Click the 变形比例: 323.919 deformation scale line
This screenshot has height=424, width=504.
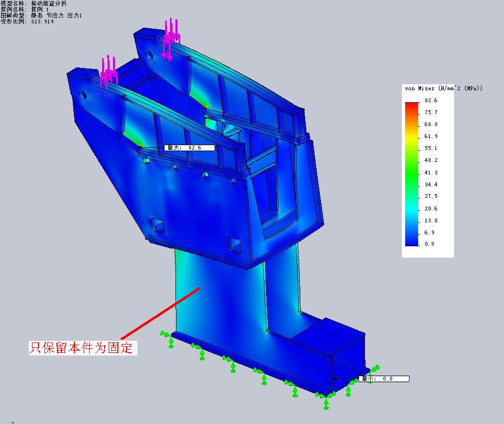point(27,21)
